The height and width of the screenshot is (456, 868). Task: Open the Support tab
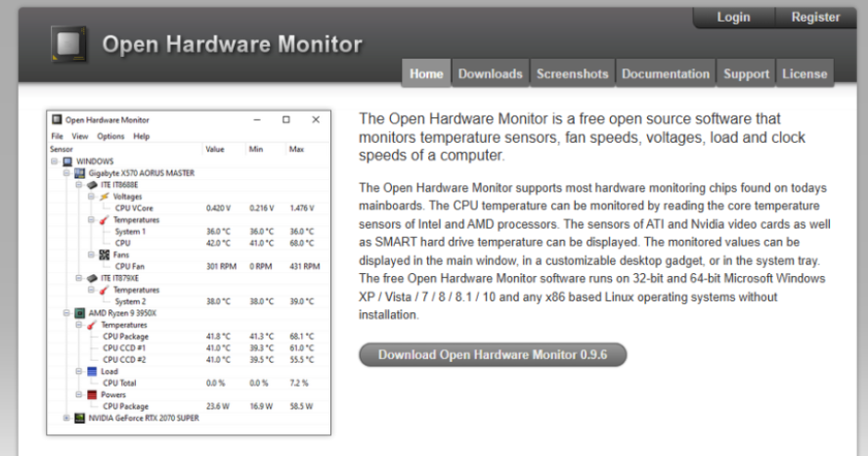point(746,73)
